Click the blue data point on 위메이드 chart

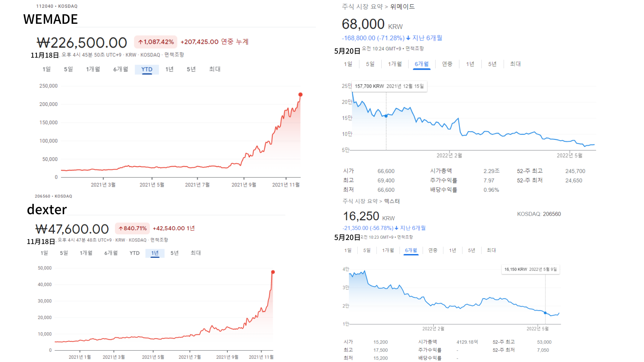click(386, 116)
